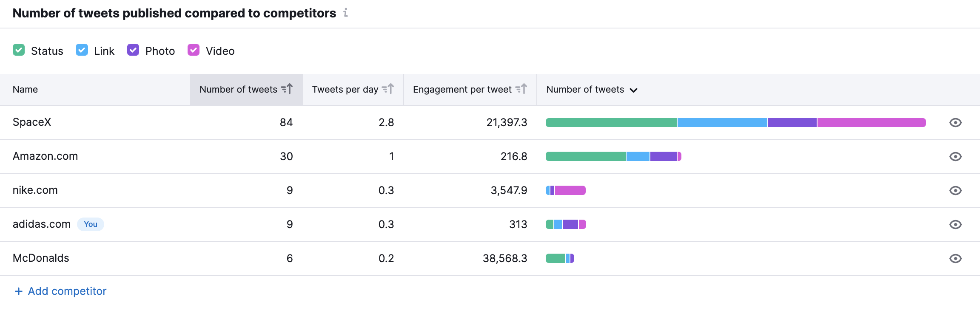Uncheck the Video checkbox
The height and width of the screenshot is (311, 980).
(x=194, y=50)
